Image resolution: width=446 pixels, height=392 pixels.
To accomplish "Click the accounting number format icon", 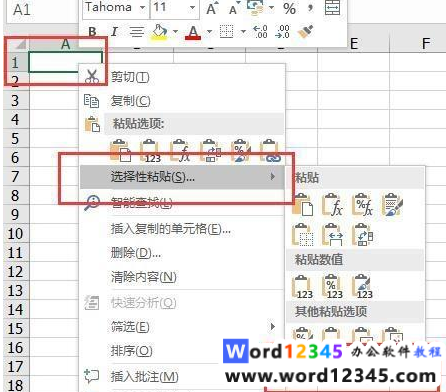I will (x=255, y=7).
